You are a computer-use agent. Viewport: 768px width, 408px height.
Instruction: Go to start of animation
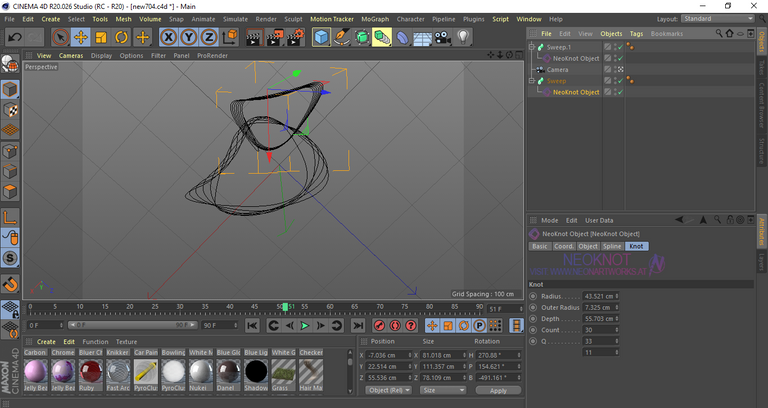pos(252,325)
